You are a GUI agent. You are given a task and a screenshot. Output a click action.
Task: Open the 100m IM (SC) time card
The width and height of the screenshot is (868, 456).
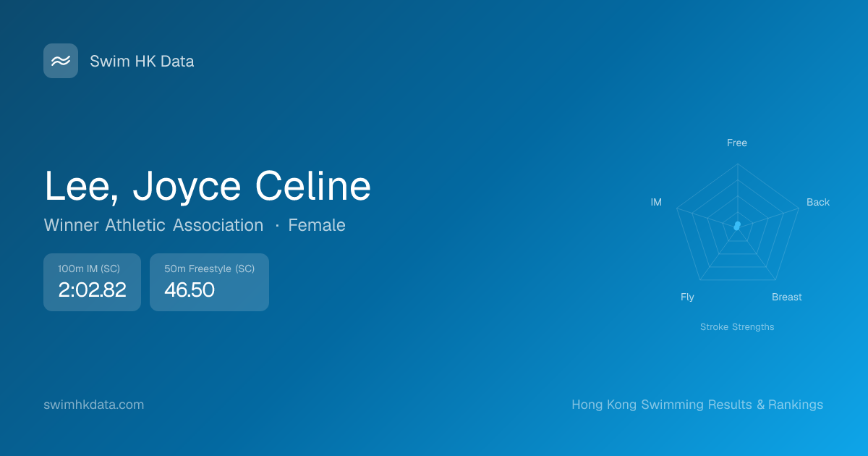point(92,282)
